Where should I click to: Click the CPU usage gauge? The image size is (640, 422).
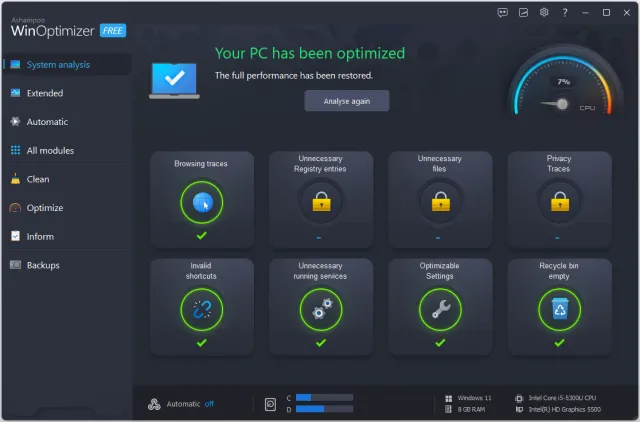(x=564, y=82)
